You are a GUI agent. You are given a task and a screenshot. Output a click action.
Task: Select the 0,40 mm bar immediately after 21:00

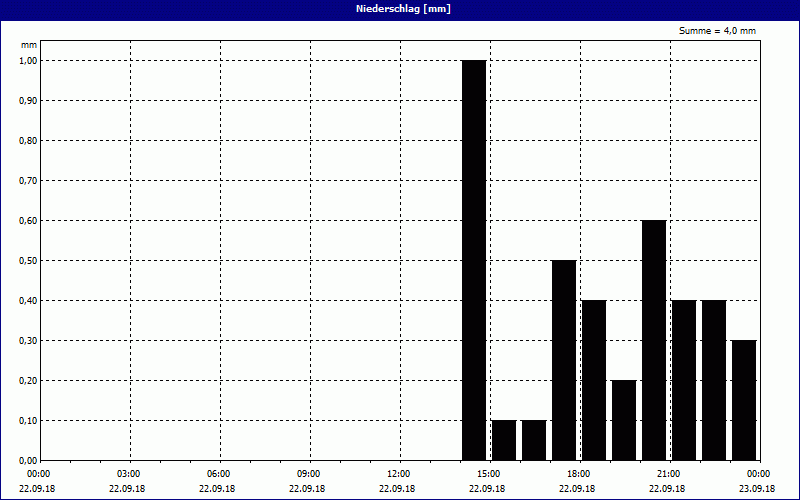pos(684,380)
